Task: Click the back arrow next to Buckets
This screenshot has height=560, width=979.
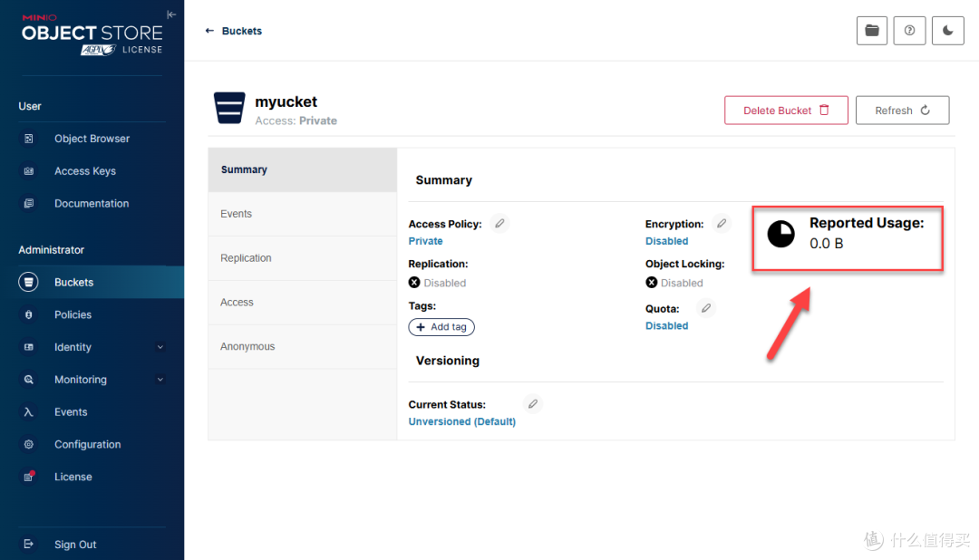Action: [x=209, y=31]
